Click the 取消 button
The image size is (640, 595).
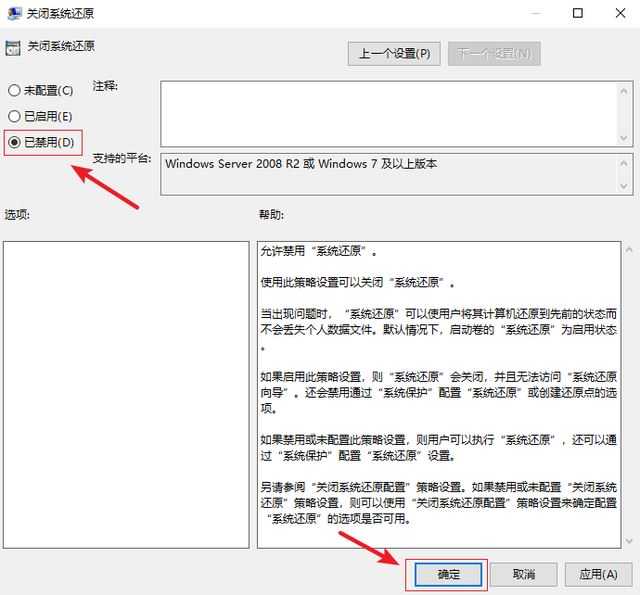(x=524, y=575)
